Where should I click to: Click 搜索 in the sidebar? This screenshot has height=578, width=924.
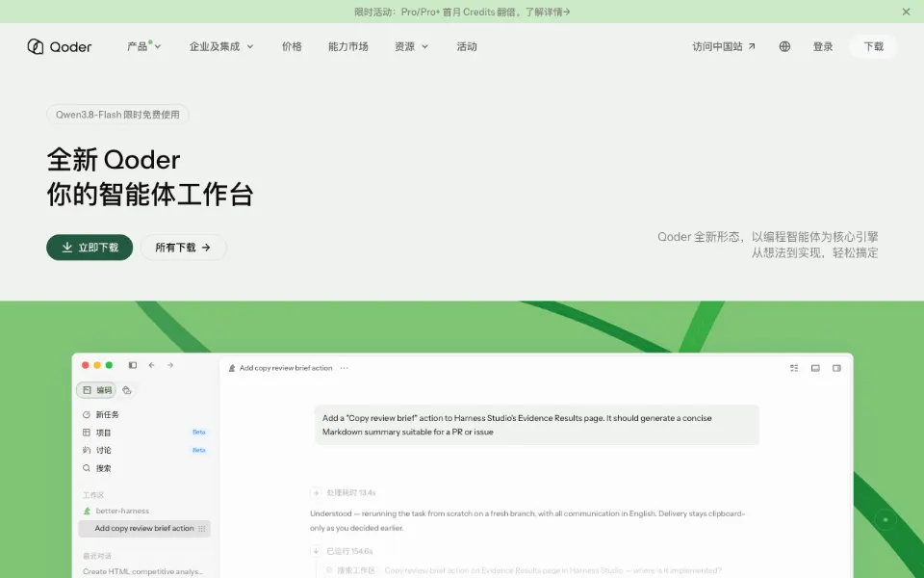tap(97, 468)
